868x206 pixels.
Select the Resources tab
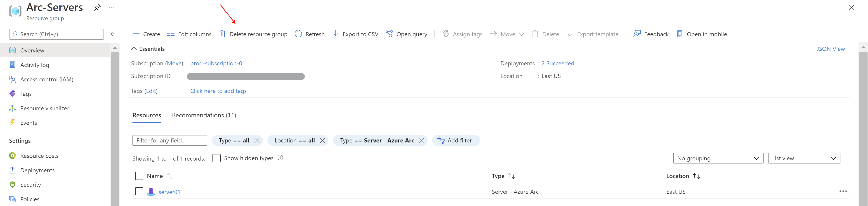coord(146,115)
